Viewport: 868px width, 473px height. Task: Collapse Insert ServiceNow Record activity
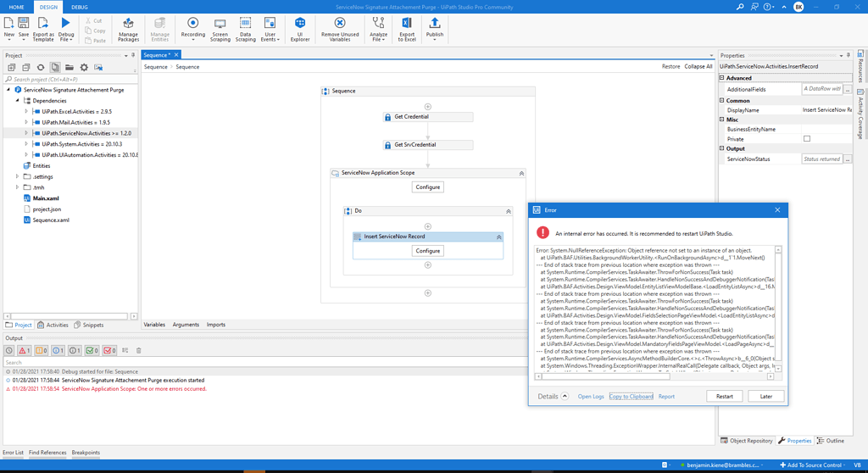coord(498,237)
